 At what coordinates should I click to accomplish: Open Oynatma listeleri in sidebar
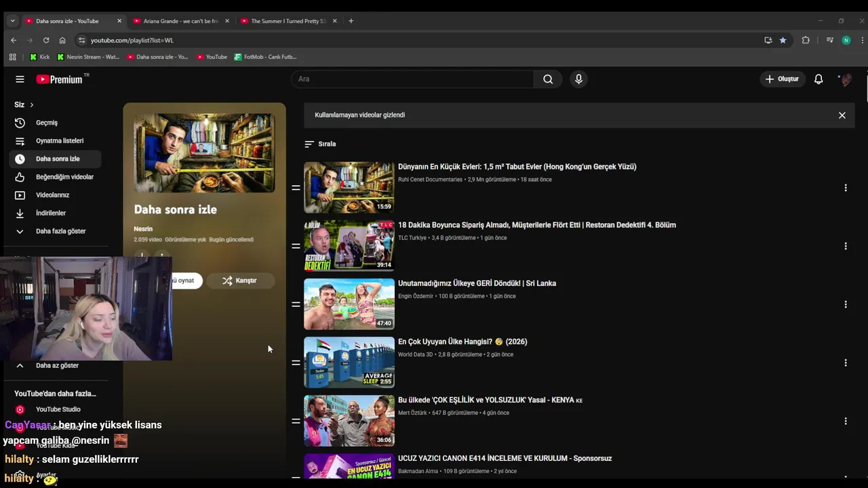coord(55,141)
